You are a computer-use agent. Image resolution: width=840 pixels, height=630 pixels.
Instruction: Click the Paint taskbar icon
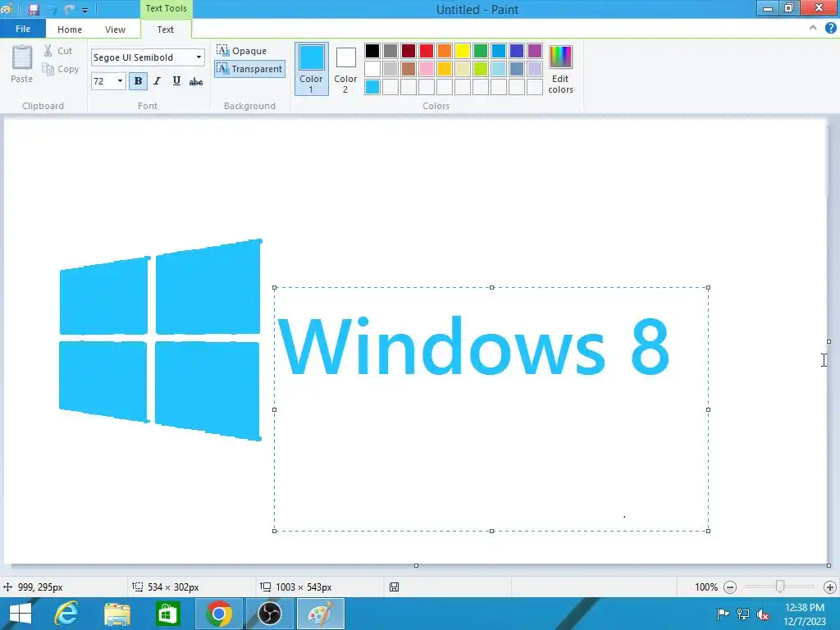point(321,614)
